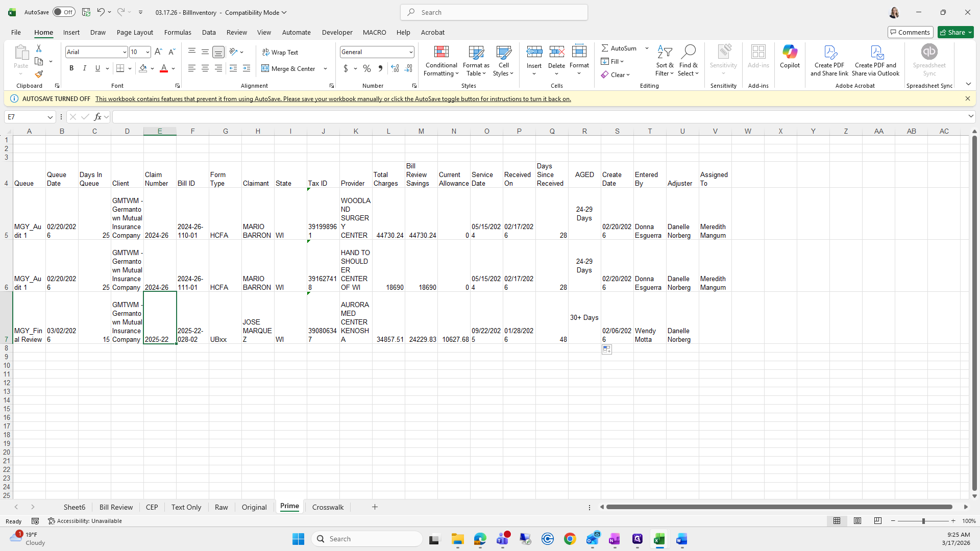Click the Format Painter brush icon
The height and width of the screenshot is (551, 980).
click(x=39, y=74)
